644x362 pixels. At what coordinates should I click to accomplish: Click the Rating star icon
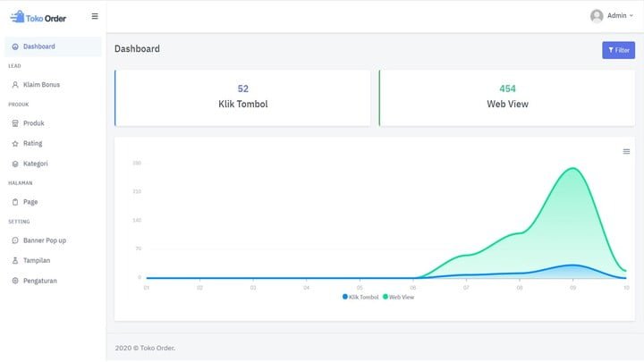point(15,143)
